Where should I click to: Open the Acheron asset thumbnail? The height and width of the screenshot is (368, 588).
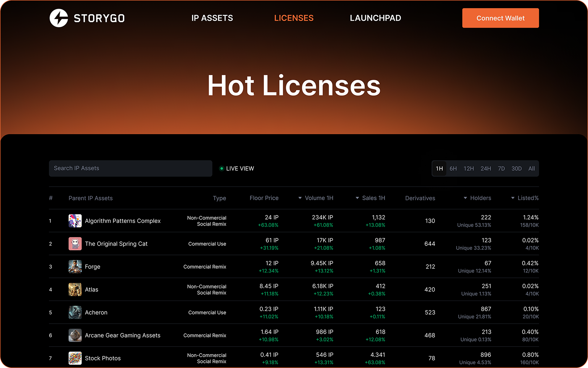click(x=75, y=312)
